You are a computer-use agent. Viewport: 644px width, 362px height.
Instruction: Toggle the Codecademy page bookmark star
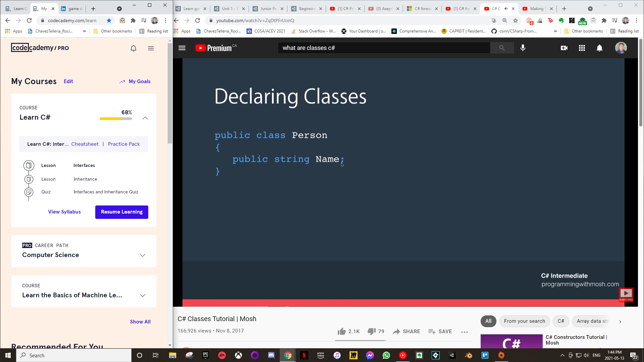pos(109,20)
